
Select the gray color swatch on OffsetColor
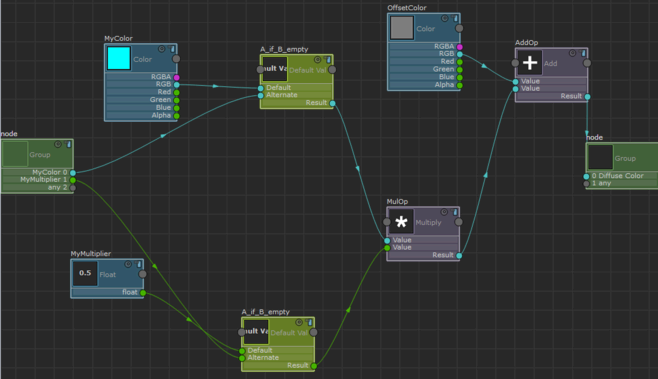[402, 28]
